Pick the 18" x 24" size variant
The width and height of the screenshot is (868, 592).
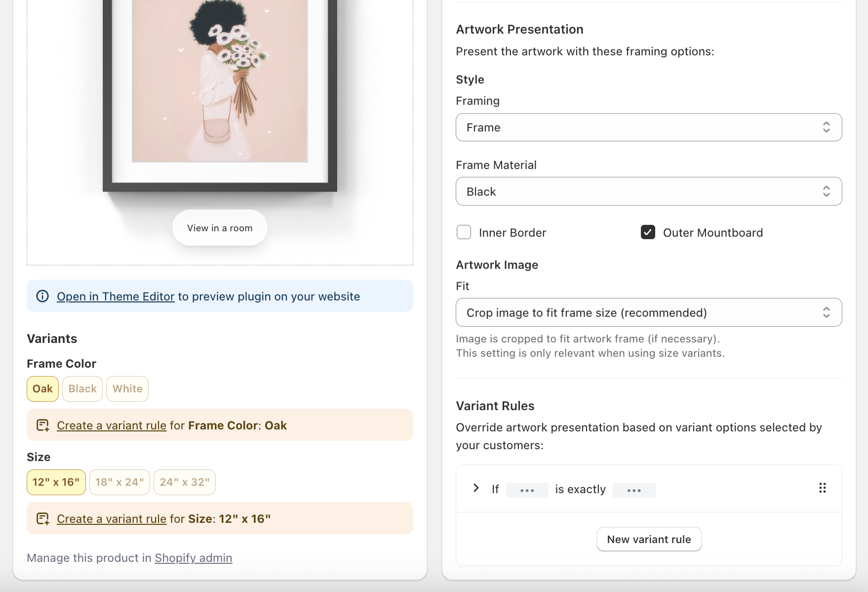[119, 482]
